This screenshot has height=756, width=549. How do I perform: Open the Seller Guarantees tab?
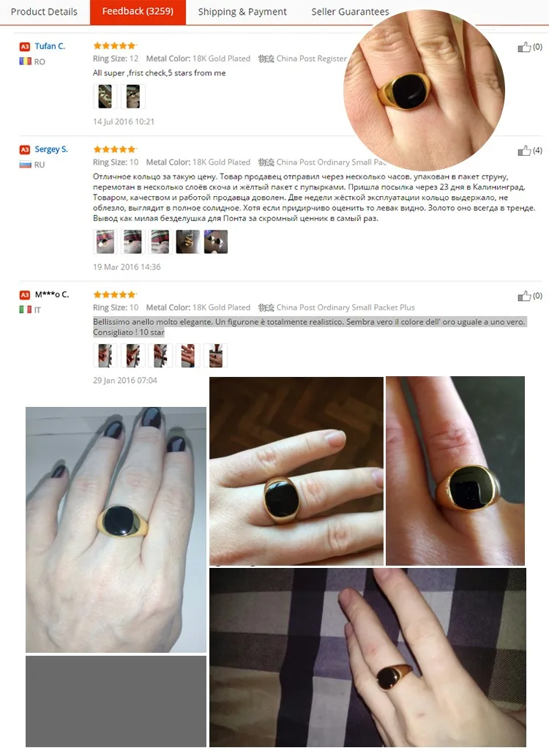[350, 12]
